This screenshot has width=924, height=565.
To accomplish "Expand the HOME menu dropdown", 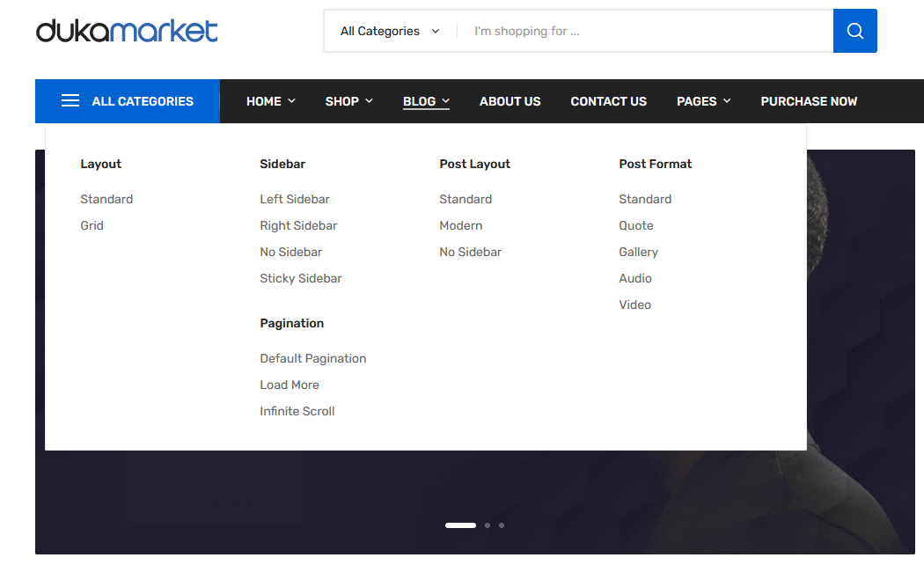I will (x=270, y=101).
